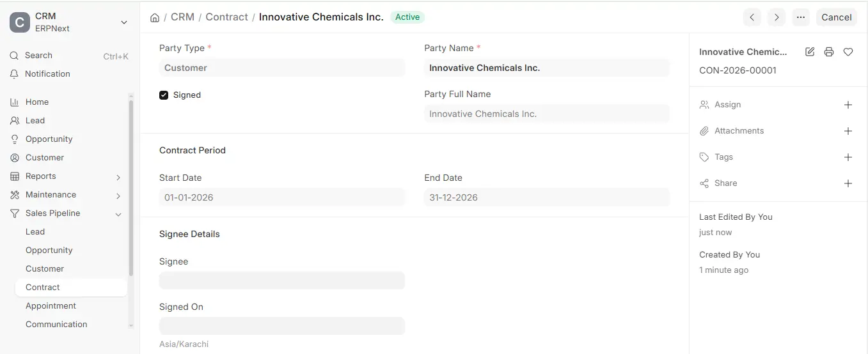The image size is (868, 354).
Task: Click the home icon in breadcrumb
Action: pyautogui.click(x=155, y=18)
